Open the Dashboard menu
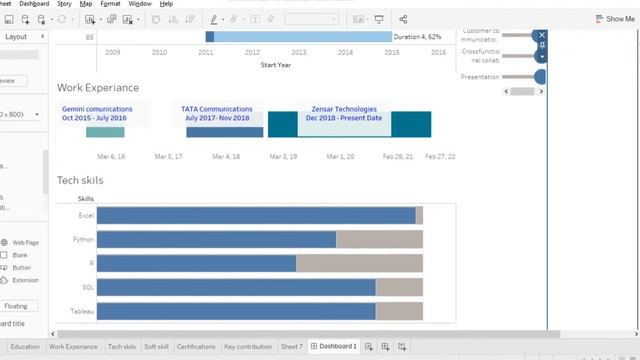The width and height of the screenshot is (640, 360). pyautogui.click(x=34, y=4)
